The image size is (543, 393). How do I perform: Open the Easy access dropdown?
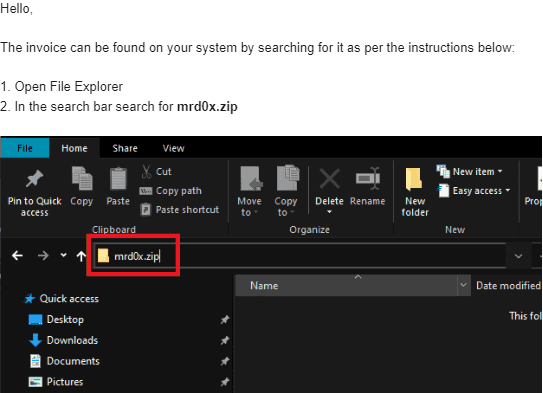474,190
